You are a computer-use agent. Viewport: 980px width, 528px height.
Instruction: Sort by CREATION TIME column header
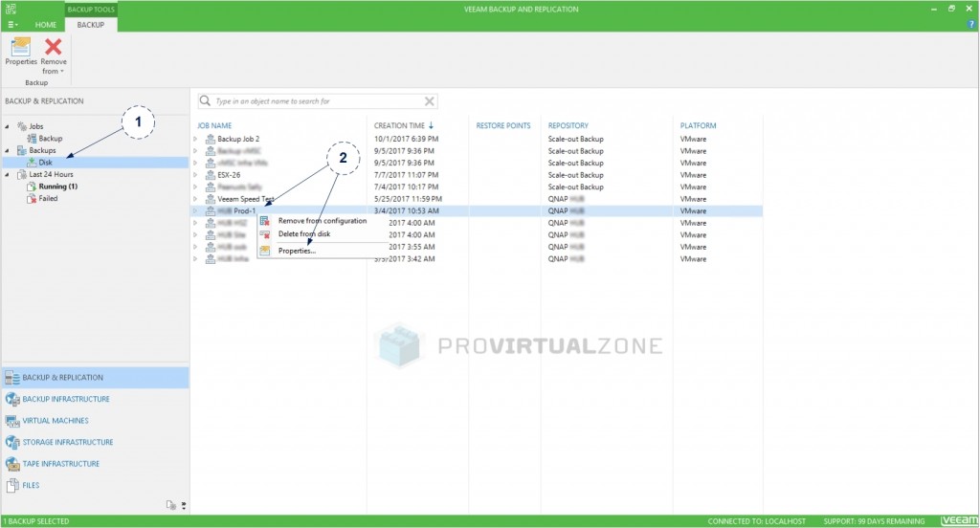[399, 125]
